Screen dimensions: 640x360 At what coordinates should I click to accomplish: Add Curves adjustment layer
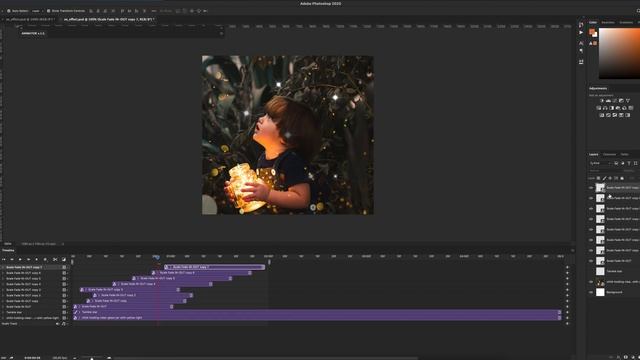614,100
